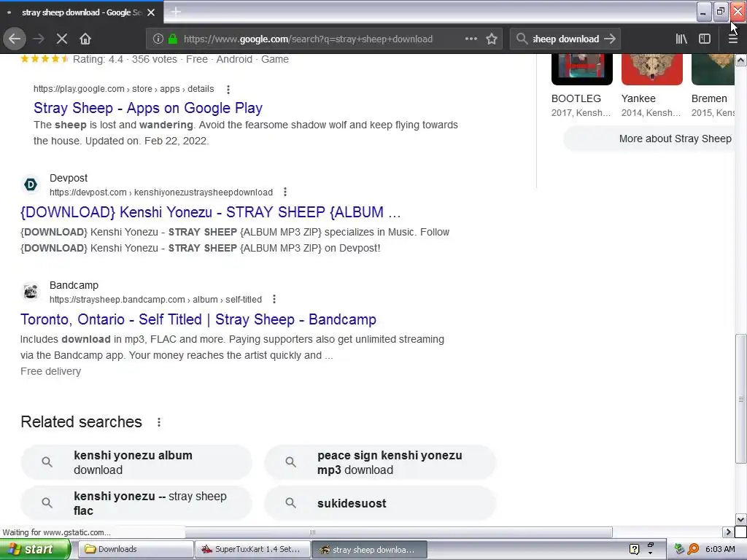Image resolution: width=747 pixels, height=560 pixels.
Task: Click the search bar magnifier icon
Action: [x=522, y=39]
